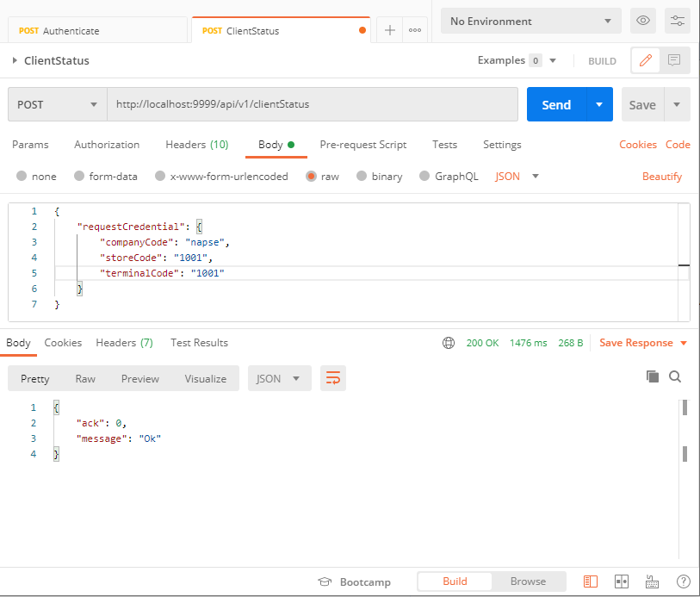Search the response with magnifier icon

tap(675, 376)
